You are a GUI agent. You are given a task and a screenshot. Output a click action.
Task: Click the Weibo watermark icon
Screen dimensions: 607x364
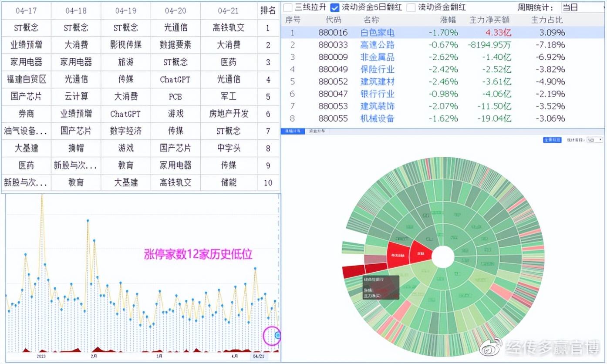[x=490, y=349]
